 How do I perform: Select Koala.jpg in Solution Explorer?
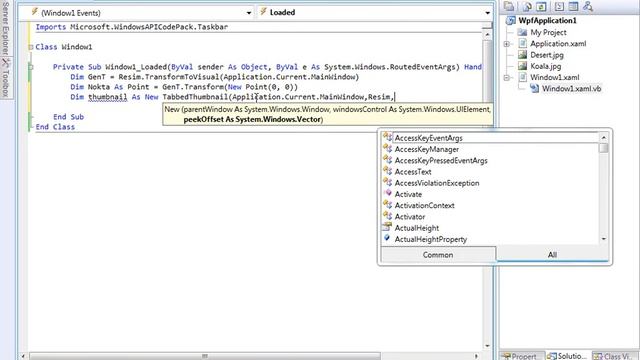(545, 66)
